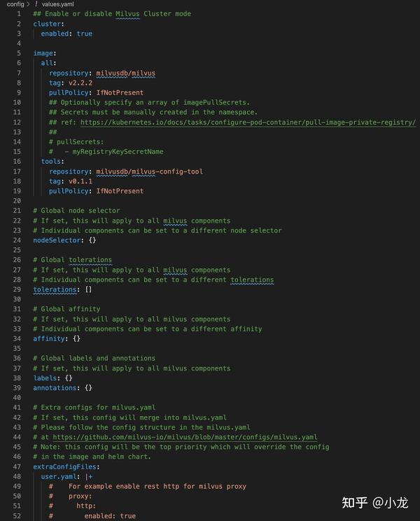Click the true value after enabled on line 3
This screenshot has height=521, width=420.
point(85,34)
